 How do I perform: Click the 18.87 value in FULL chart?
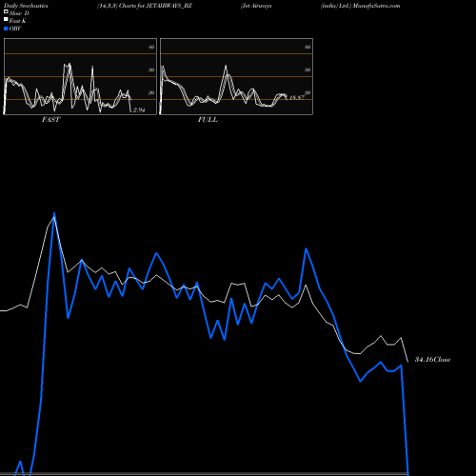coord(297,97)
